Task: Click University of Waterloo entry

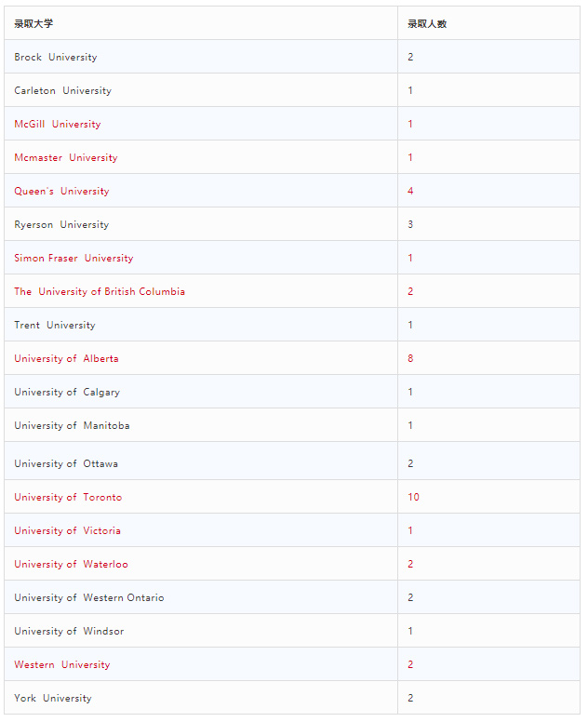Action: click(72, 564)
